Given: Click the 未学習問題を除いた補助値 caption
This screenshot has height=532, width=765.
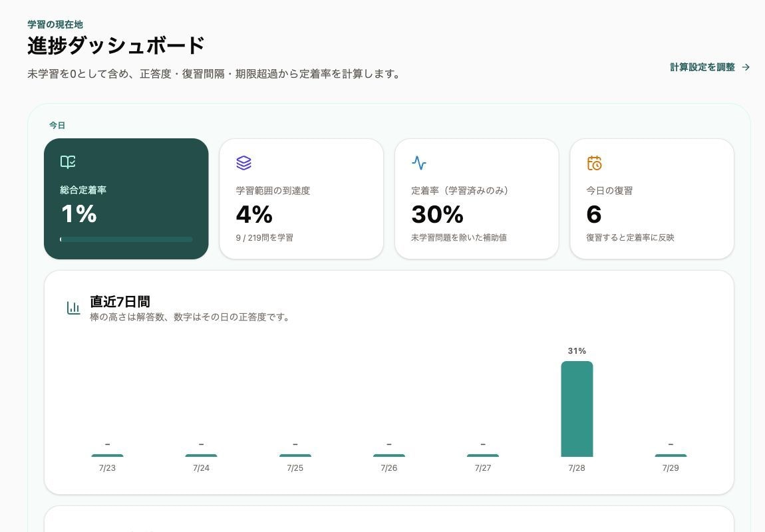Looking at the screenshot, I should (x=458, y=238).
